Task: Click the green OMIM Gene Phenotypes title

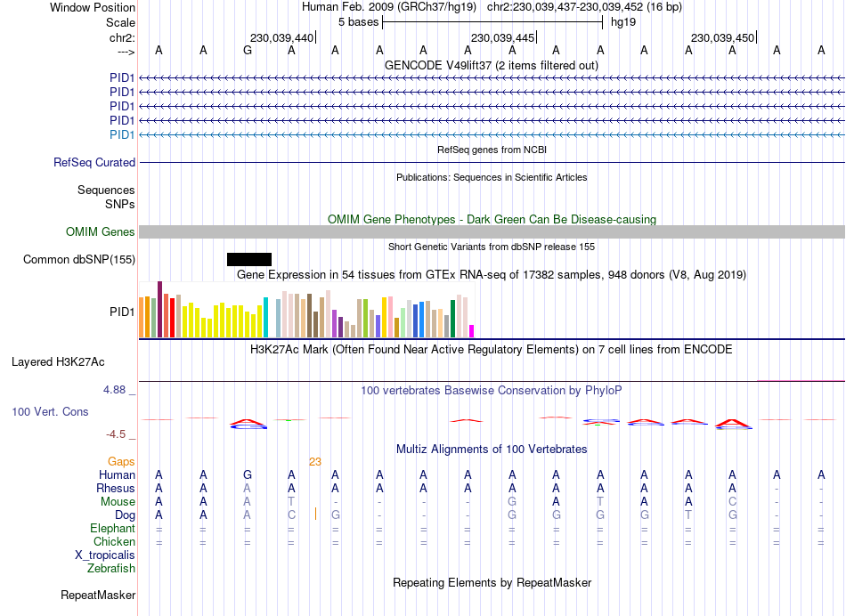Action: pos(492,220)
